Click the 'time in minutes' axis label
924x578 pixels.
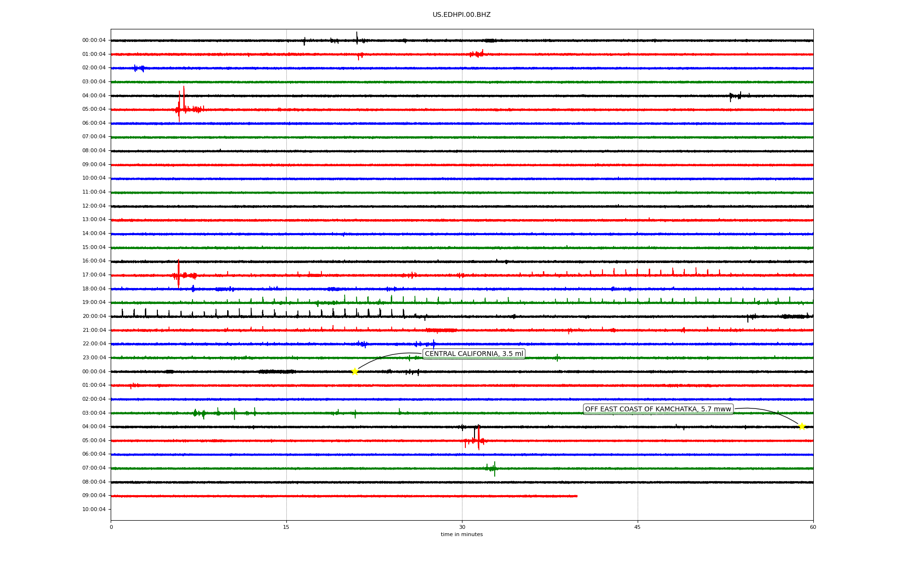(x=461, y=535)
